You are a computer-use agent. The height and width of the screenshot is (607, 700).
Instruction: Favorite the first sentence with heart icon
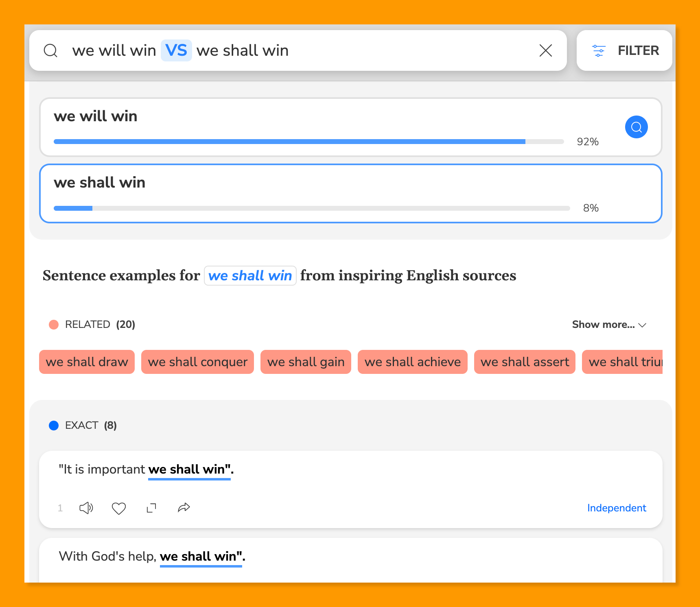(119, 508)
